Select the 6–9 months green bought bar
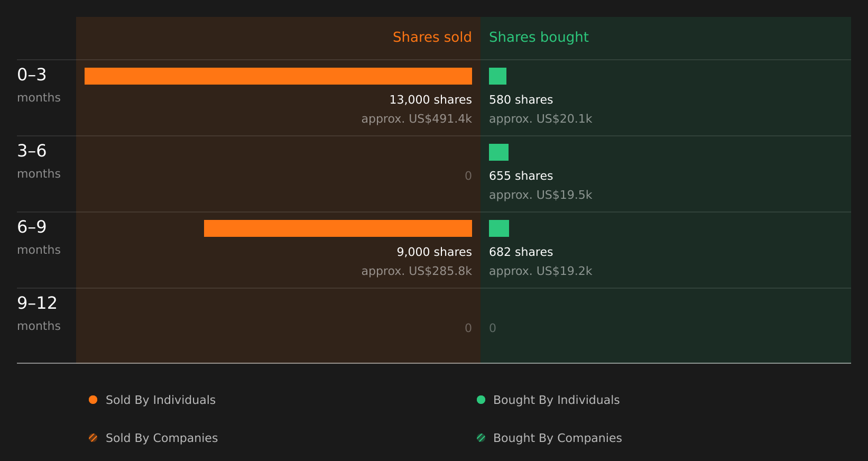 tap(499, 228)
